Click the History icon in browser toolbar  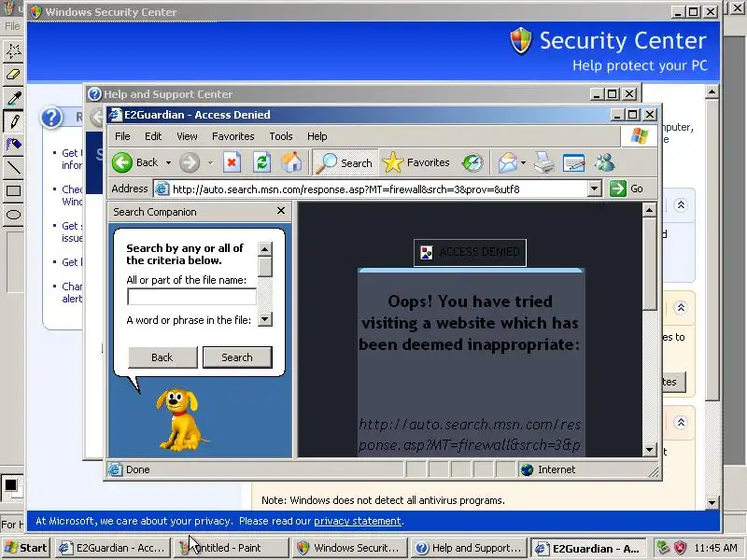472,162
